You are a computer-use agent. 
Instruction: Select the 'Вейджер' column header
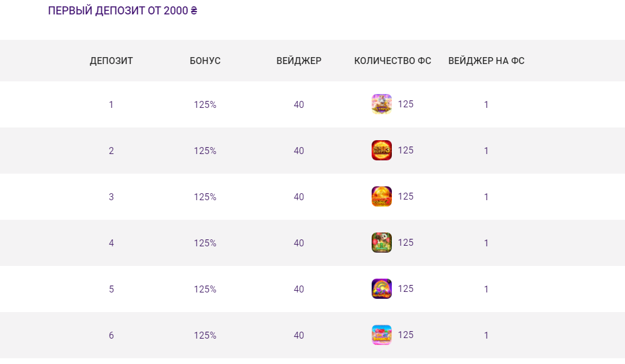(x=299, y=61)
